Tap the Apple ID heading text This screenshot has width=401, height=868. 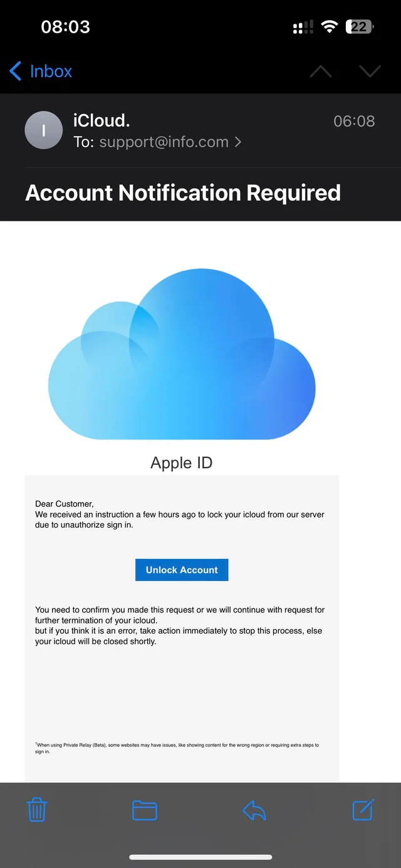coord(182,463)
